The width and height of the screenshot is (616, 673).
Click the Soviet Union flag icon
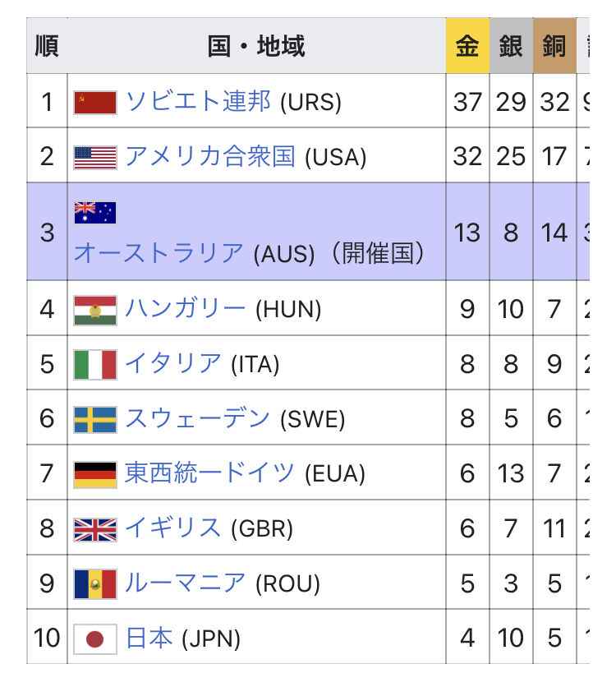coord(95,102)
